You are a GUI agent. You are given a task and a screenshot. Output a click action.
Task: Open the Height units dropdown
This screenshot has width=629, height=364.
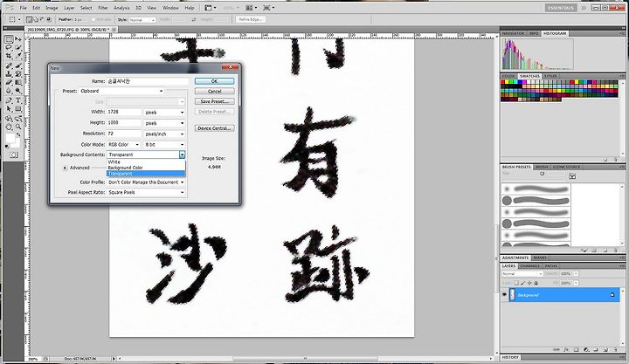coord(164,123)
